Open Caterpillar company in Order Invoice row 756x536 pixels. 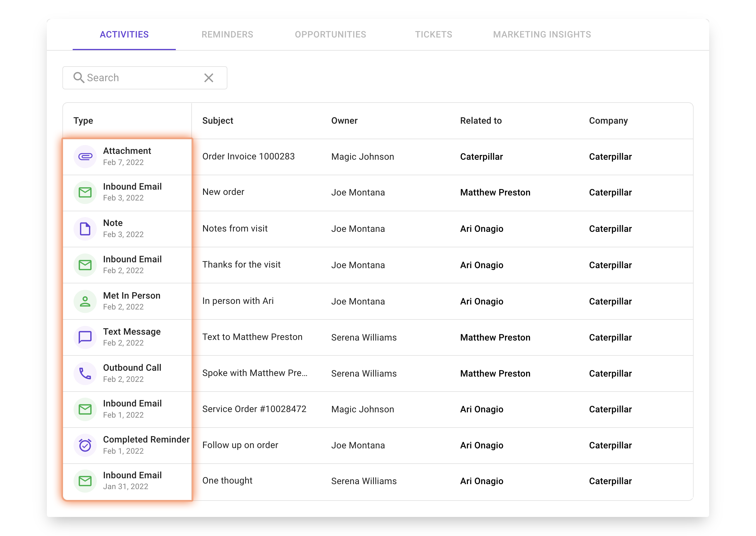[x=610, y=156]
